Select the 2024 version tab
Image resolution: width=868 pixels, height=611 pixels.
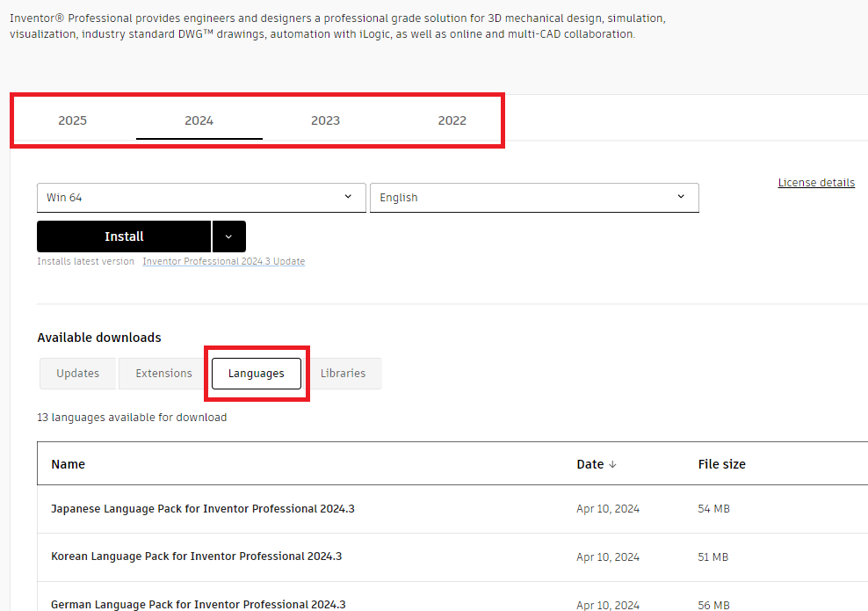pos(199,120)
